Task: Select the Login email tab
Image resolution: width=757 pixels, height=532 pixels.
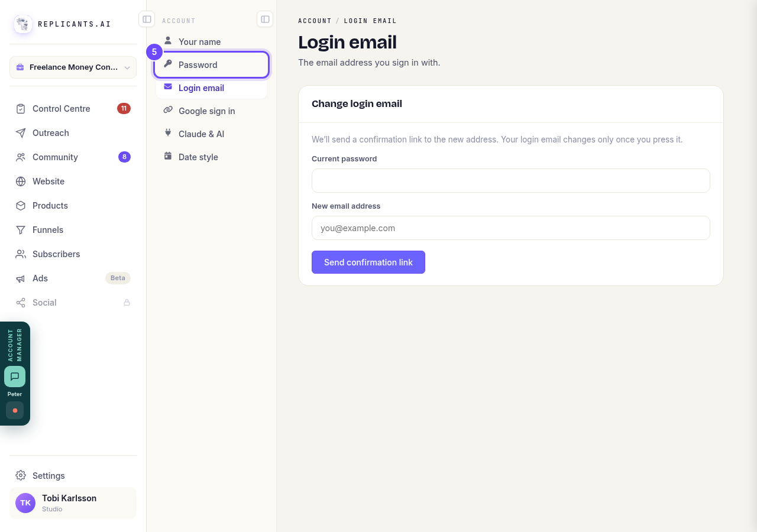Action: point(211,88)
